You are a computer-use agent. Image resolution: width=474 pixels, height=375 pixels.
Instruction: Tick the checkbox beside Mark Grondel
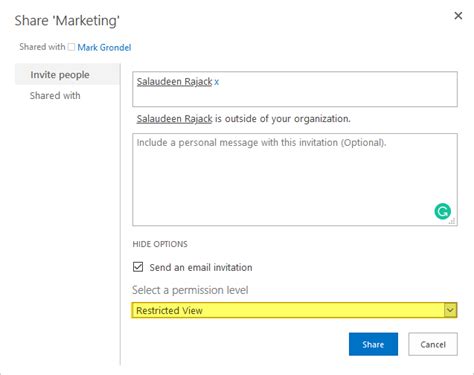(71, 47)
